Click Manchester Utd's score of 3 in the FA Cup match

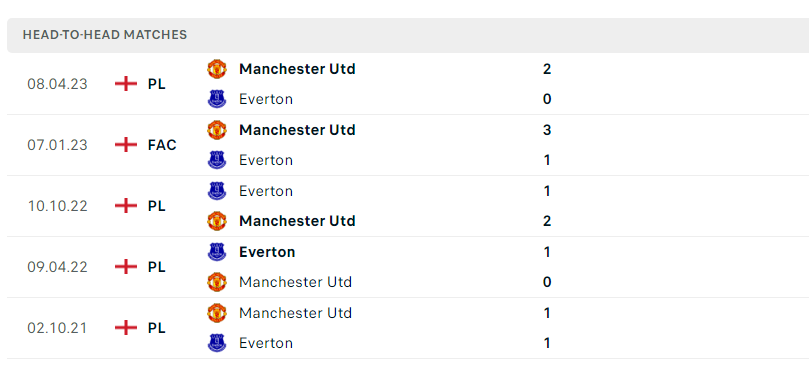pyautogui.click(x=547, y=130)
